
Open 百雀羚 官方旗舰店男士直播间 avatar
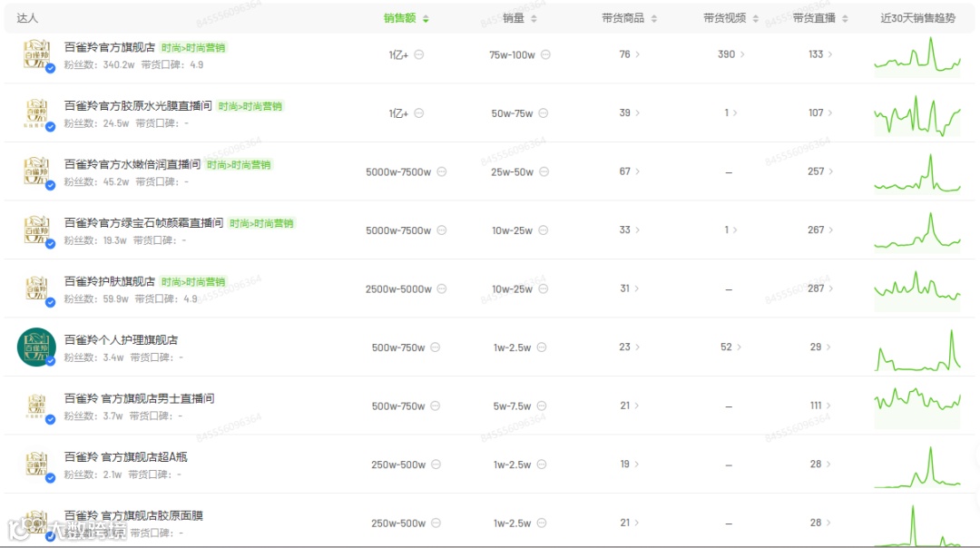click(x=36, y=406)
